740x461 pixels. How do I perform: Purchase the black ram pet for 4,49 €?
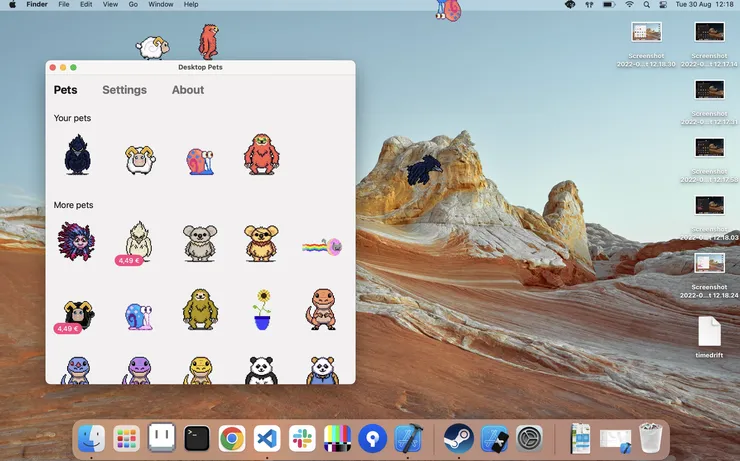(67, 328)
